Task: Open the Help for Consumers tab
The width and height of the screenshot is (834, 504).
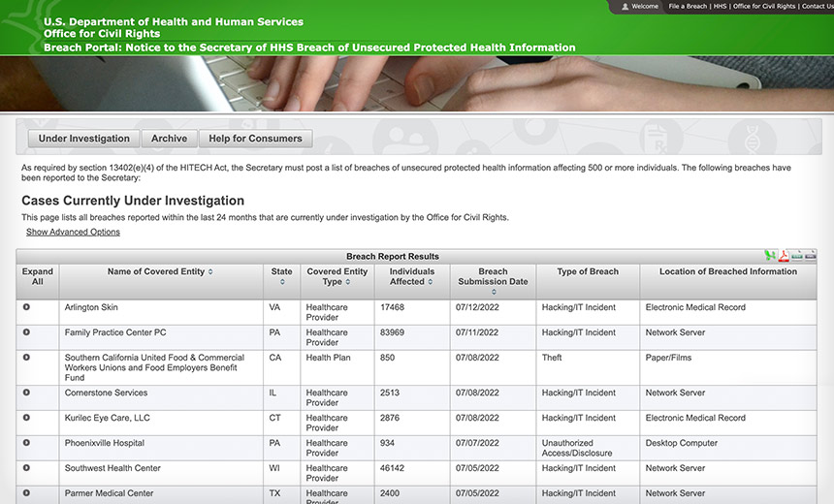Action: 255,139
